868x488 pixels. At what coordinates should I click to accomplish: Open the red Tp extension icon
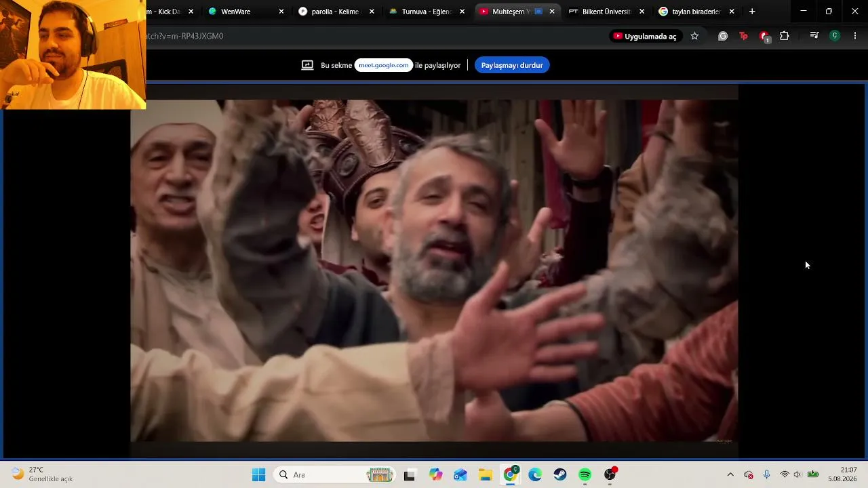pyautogui.click(x=743, y=36)
